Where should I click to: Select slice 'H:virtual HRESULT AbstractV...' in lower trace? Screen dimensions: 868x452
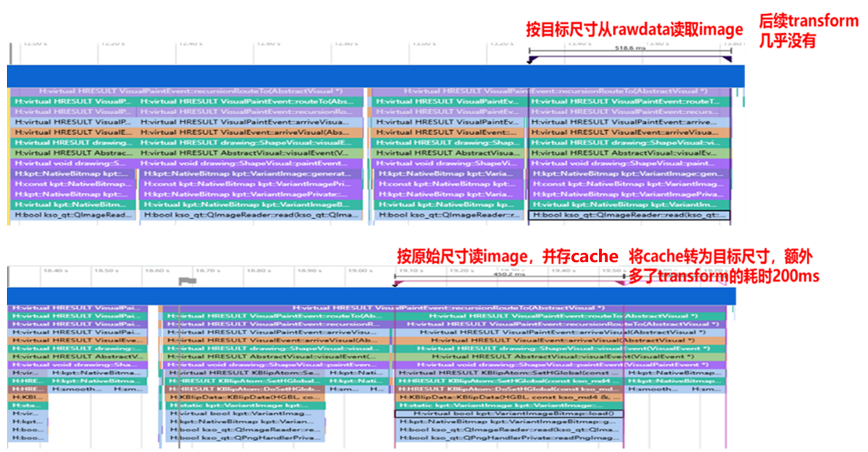pos(78,356)
